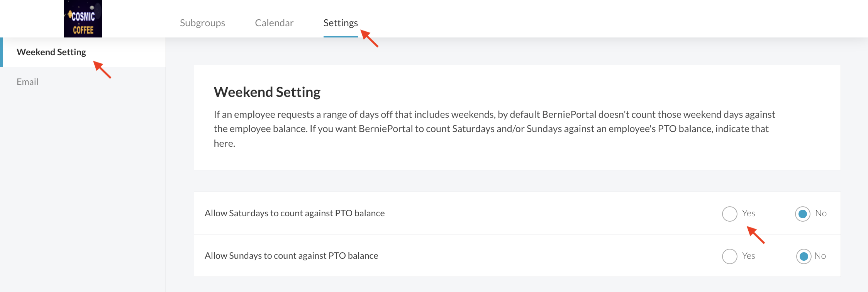Click the Cosmic Coffee logo
This screenshot has height=292, width=868.
(83, 19)
